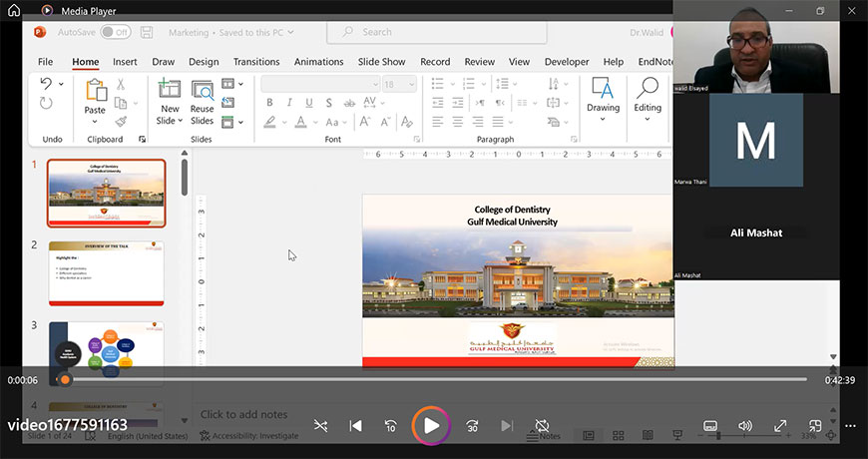The width and height of the screenshot is (868, 459).
Task: Click Fit slide to window icon
Action: pyautogui.click(x=831, y=436)
